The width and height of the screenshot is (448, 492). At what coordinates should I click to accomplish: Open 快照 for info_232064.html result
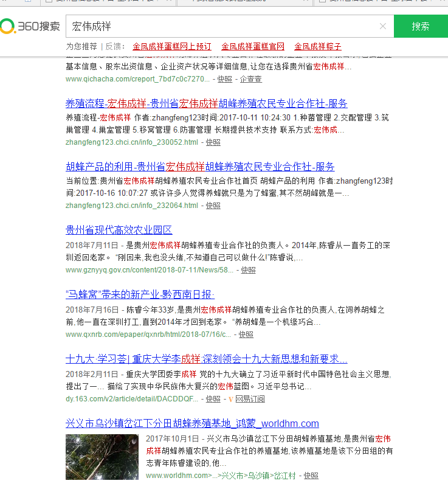pyautogui.click(x=213, y=206)
